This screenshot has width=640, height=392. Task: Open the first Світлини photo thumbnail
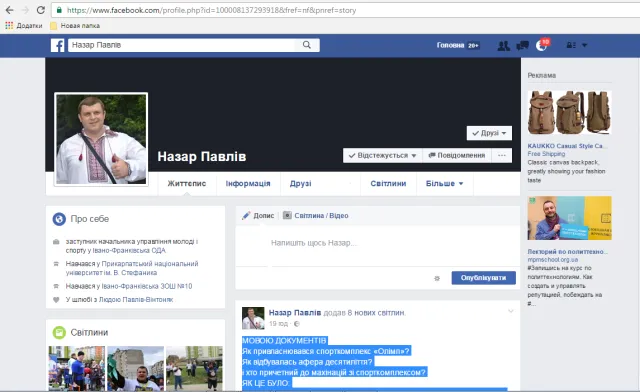[77, 368]
